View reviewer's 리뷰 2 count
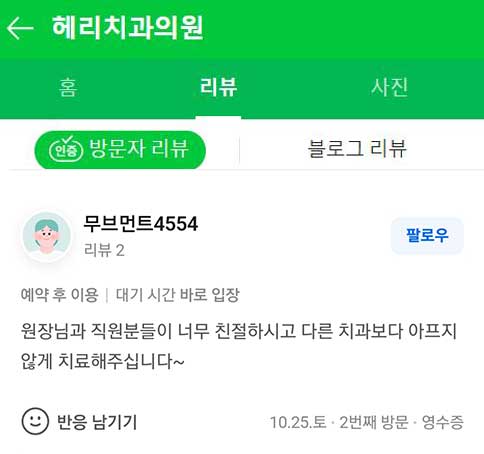The image size is (484, 454). [x=104, y=250]
